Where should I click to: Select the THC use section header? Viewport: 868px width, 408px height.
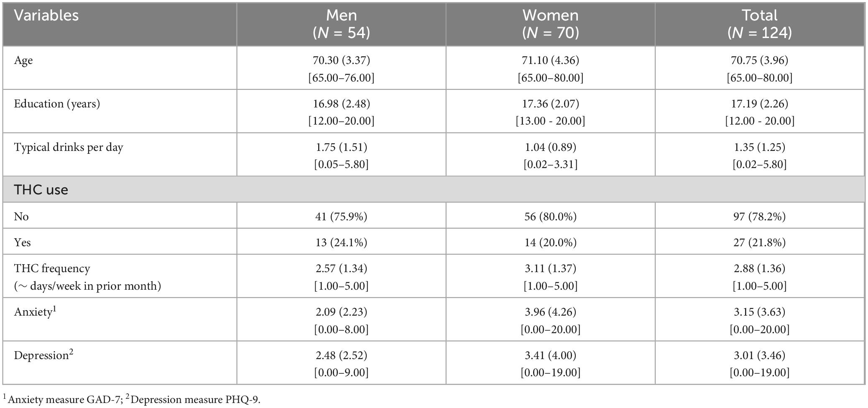tap(41, 190)
